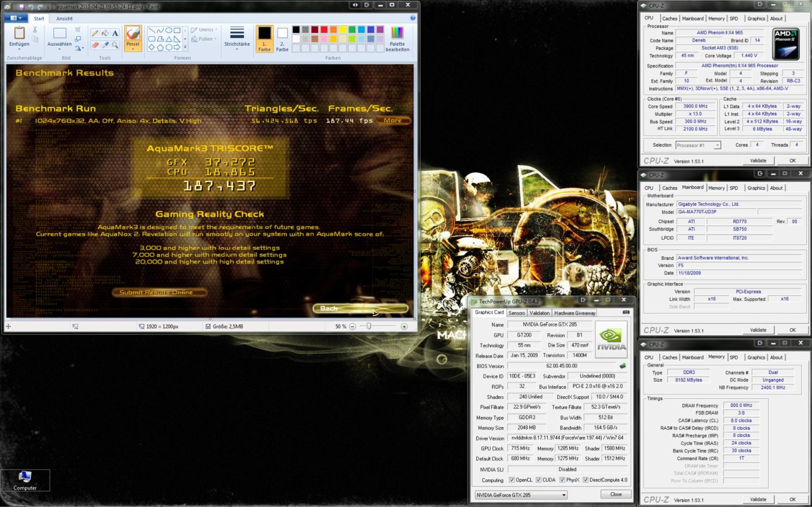Switch to the Validation tab in GPU-Z
812x507 pixels.
click(539, 313)
